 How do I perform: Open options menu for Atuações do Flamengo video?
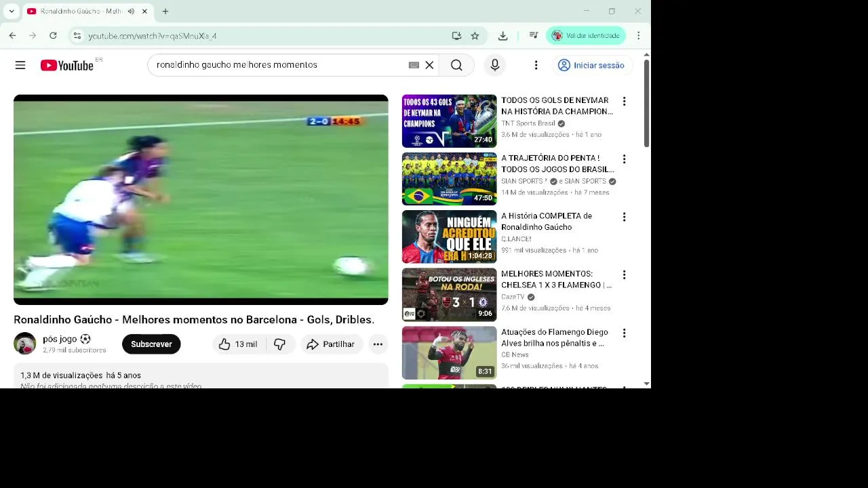click(x=624, y=333)
